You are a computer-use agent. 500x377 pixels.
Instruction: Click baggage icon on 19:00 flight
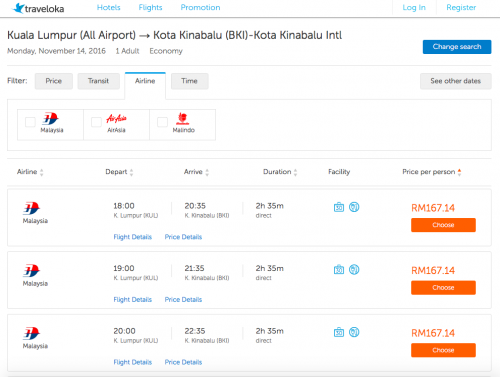(339, 270)
